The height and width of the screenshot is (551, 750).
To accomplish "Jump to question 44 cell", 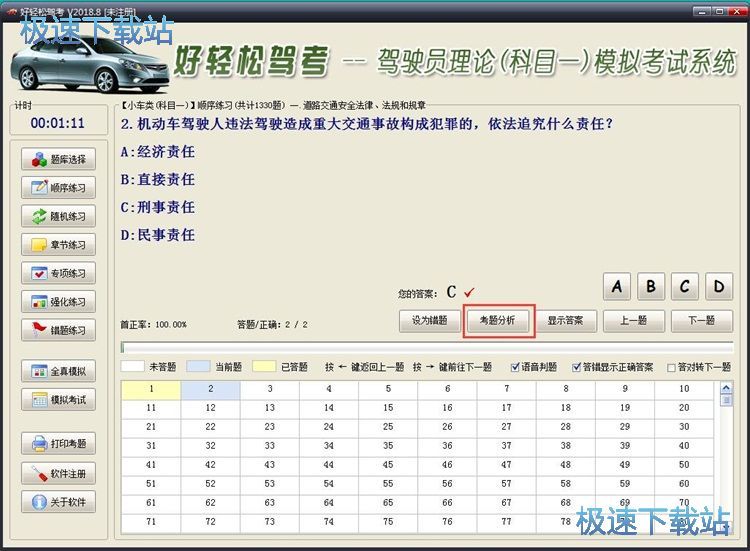I will tap(329, 465).
